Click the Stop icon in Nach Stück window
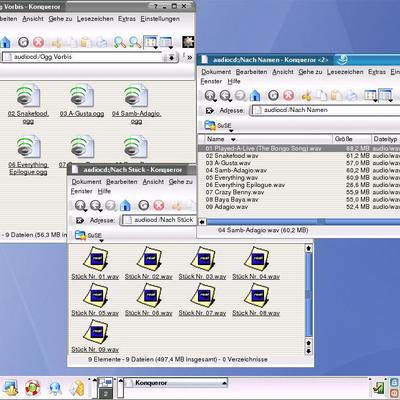400x400 pixels. pos(159,206)
